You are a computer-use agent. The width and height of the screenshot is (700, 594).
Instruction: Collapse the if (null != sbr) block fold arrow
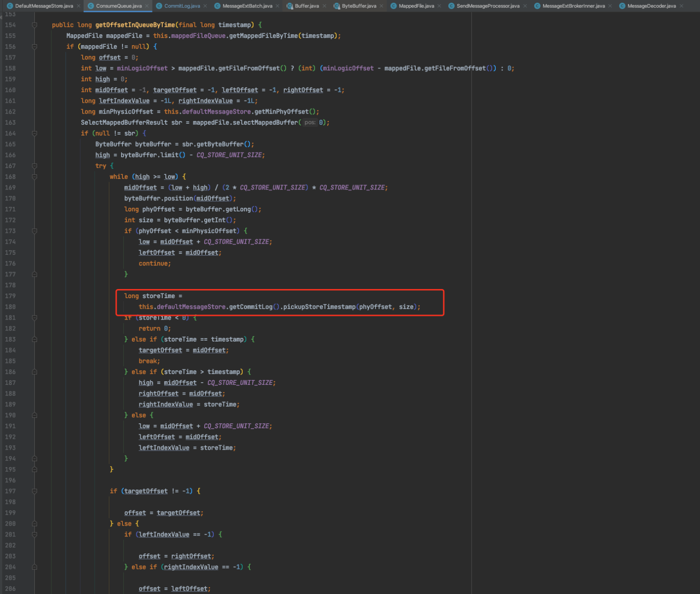tap(34, 133)
